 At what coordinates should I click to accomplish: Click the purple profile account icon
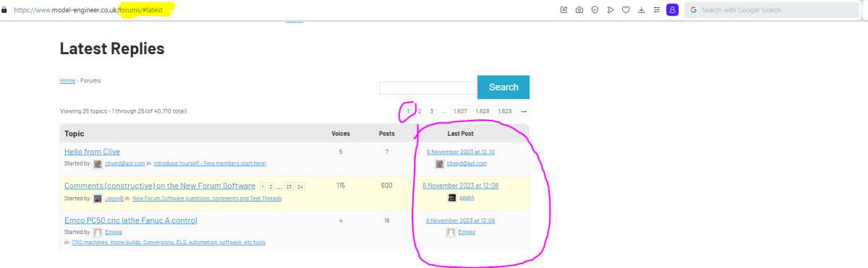[x=673, y=10]
